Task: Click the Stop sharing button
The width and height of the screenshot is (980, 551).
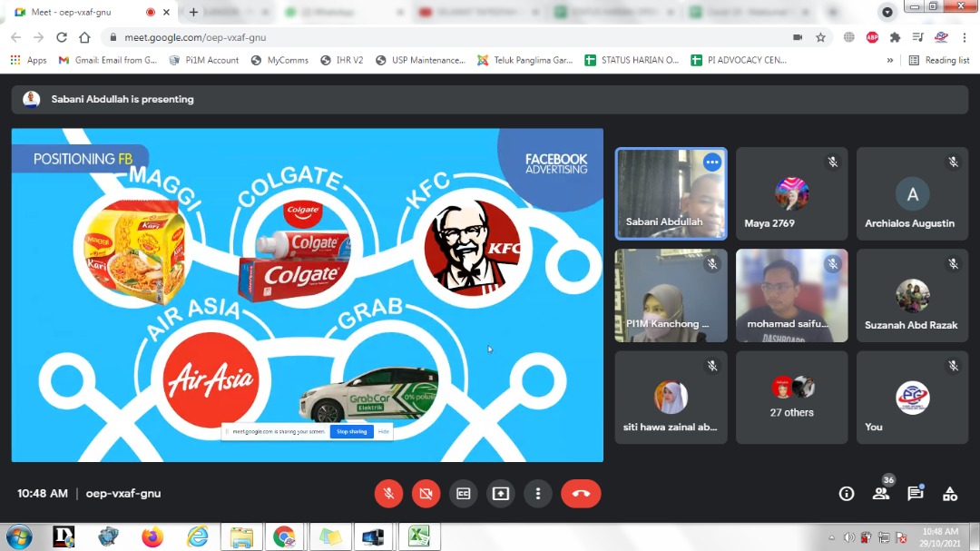Action: click(x=352, y=431)
